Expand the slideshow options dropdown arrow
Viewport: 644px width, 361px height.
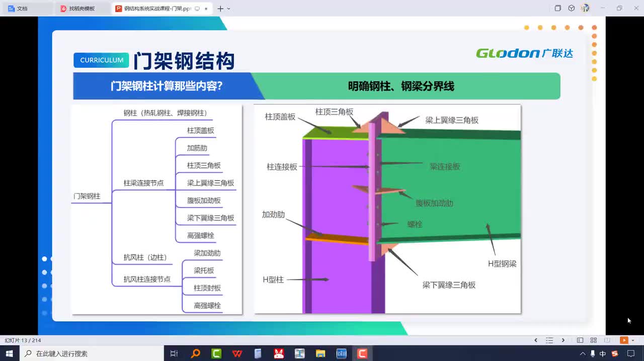click(x=632, y=340)
